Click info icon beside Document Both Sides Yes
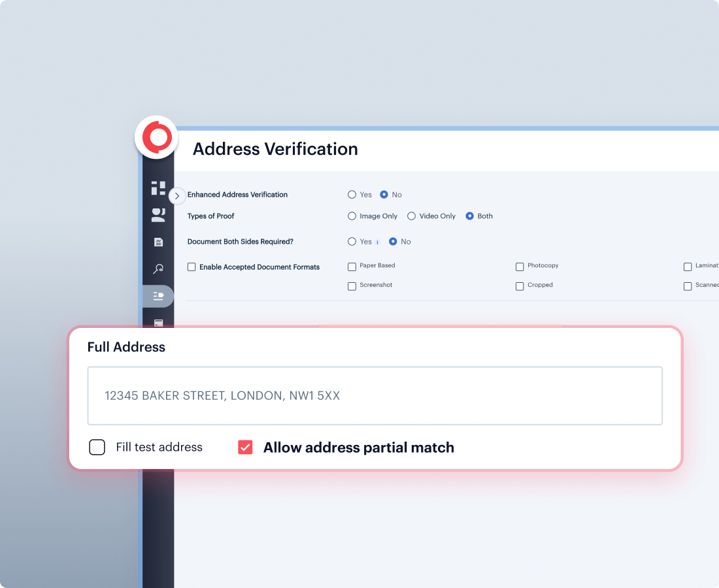Screen dimensions: 719x588 pos(377,242)
